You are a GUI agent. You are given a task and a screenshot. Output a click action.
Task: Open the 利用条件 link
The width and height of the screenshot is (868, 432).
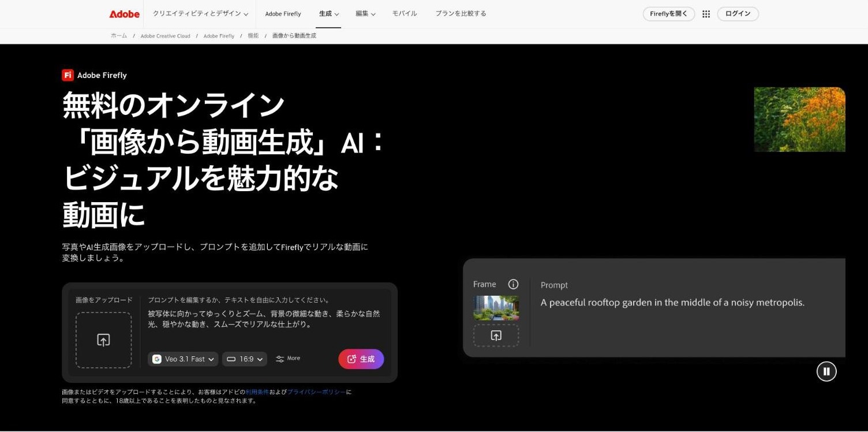click(x=257, y=392)
